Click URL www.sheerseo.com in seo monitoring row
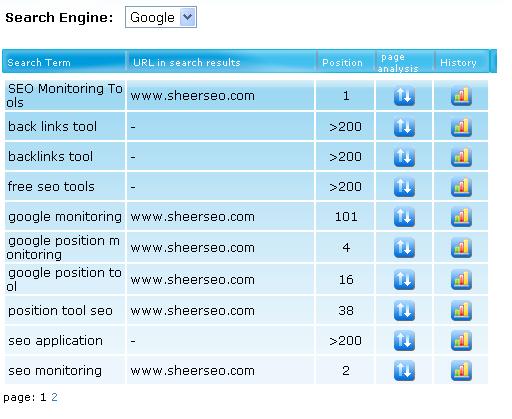The width and height of the screenshot is (512, 419). click(x=192, y=371)
